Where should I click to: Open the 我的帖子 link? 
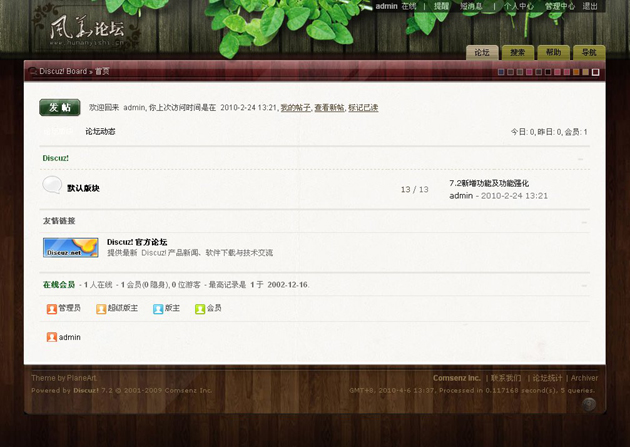point(294,107)
